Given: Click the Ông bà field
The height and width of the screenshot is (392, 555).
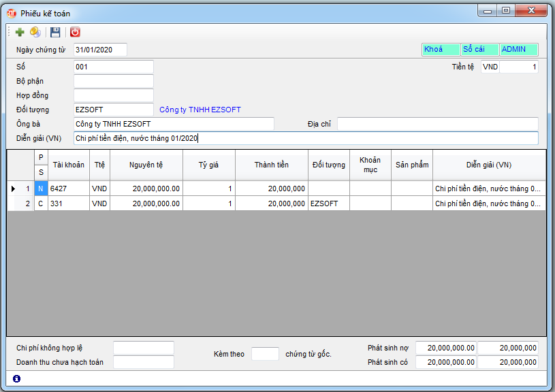Looking at the screenshot, I should [174, 124].
